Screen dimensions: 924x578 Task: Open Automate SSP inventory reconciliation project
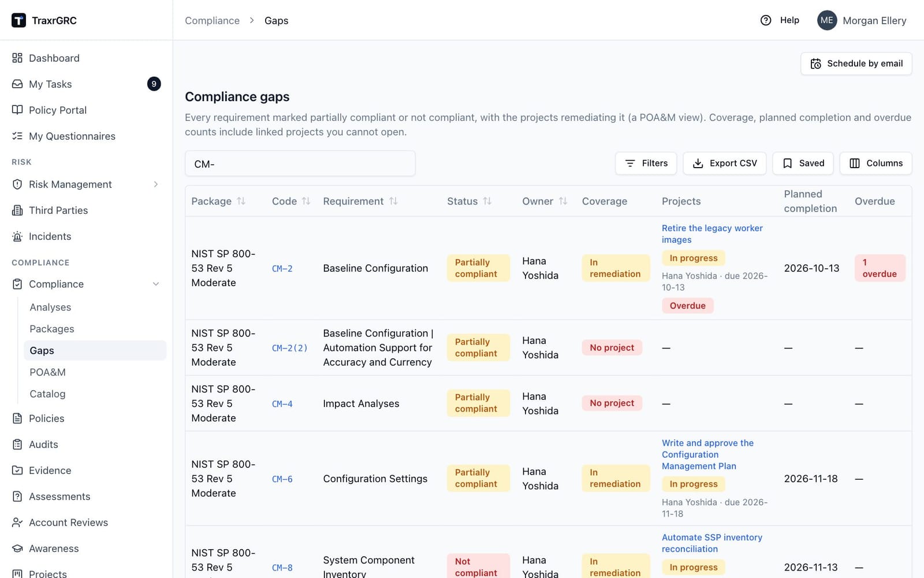click(x=712, y=543)
